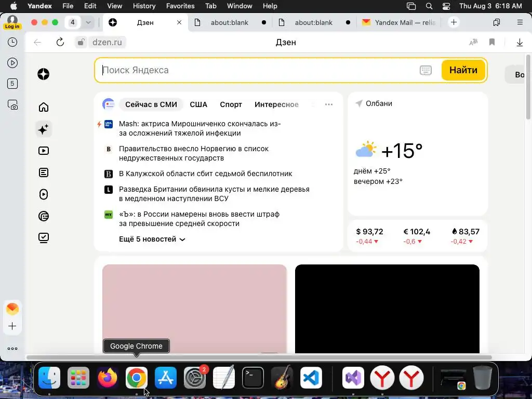Open the news block three-dots menu

[x=328, y=104]
